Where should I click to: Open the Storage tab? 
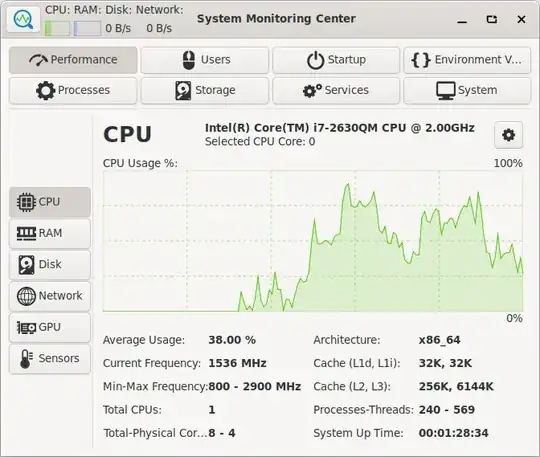205,91
